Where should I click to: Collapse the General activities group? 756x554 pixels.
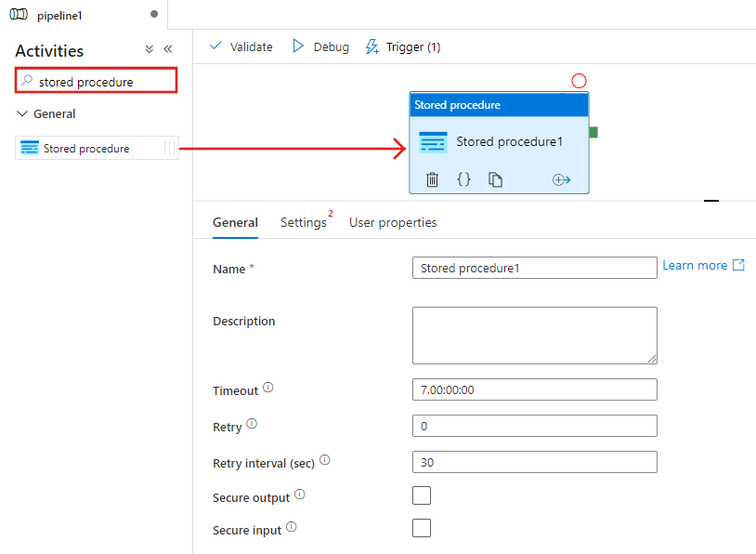point(23,113)
